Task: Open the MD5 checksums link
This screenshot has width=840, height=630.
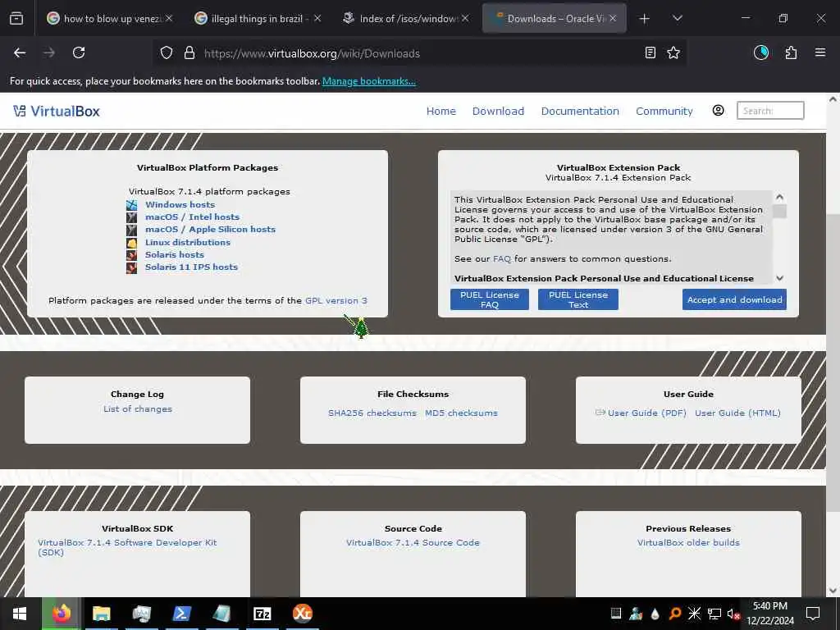Action: [461, 413]
